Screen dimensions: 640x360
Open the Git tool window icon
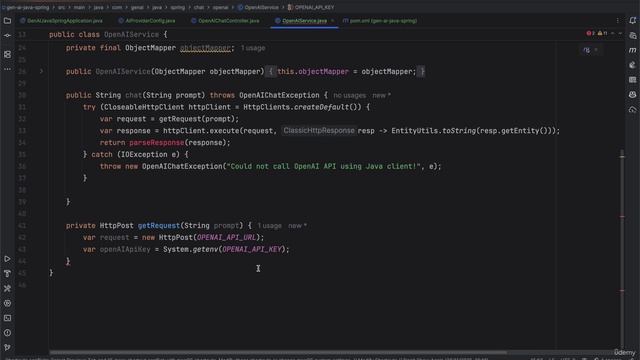[7, 347]
